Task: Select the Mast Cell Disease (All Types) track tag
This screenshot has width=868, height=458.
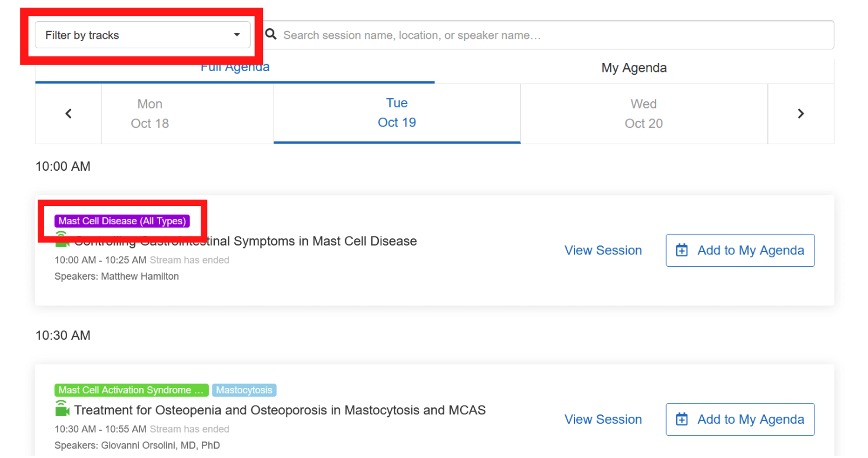Action: click(122, 221)
